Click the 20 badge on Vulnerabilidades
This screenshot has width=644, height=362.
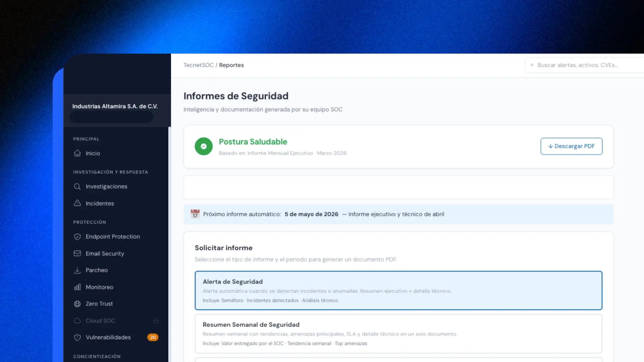point(153,337)
